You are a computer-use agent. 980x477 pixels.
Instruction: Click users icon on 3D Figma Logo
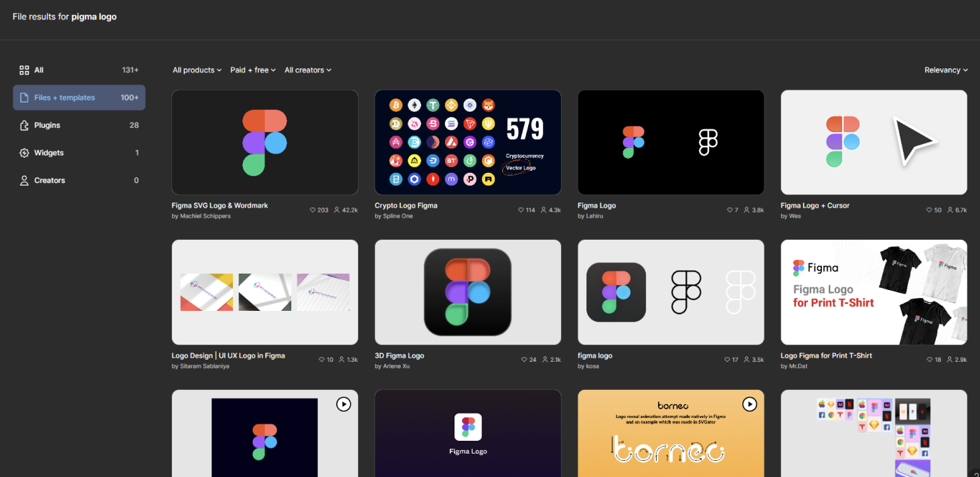tap(545, 360)
